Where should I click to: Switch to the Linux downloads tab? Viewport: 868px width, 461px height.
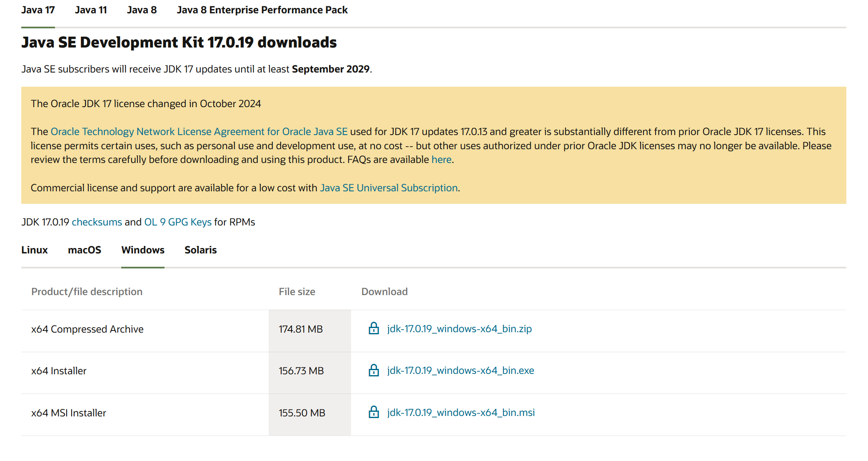click(x=35, y=250)
